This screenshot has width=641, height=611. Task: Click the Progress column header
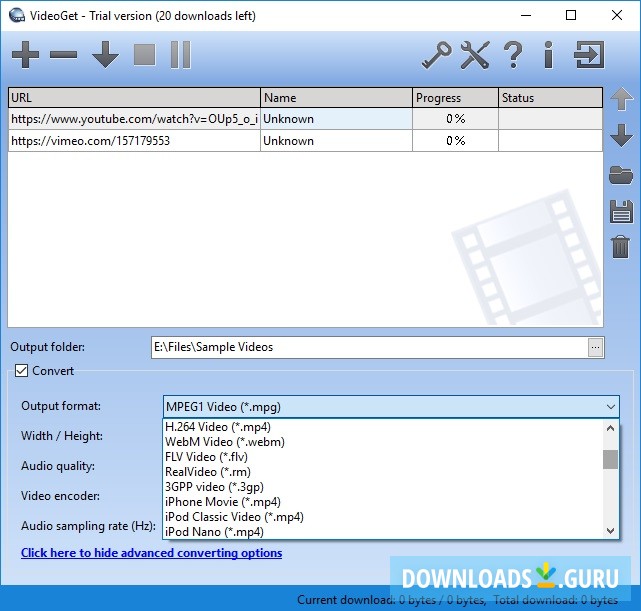pyautogui.click(x=455, y=98)
